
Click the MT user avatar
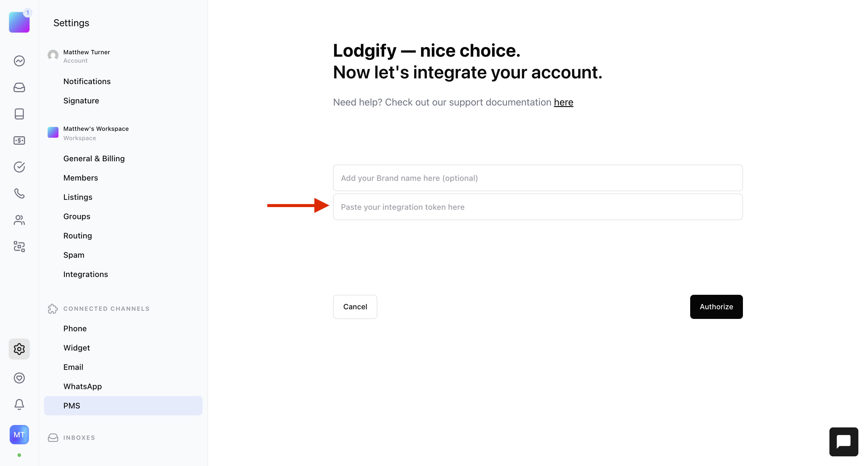19,435
